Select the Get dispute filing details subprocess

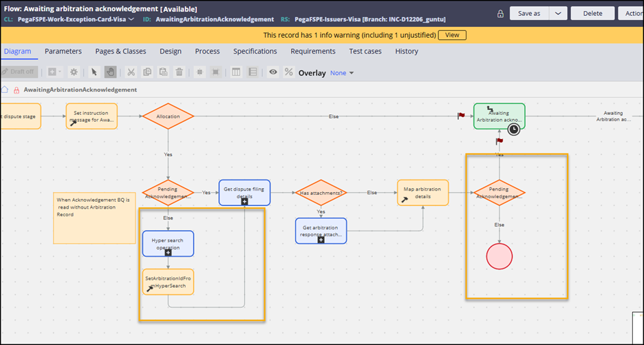[x=244, y=192]
